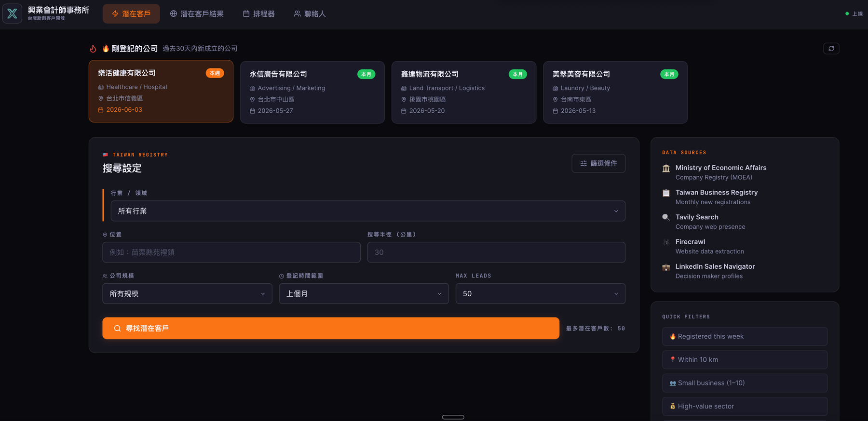Open the 潛在客戶 tab
The width and height of the screenshot is (868, 421).
tap(131, 14)
